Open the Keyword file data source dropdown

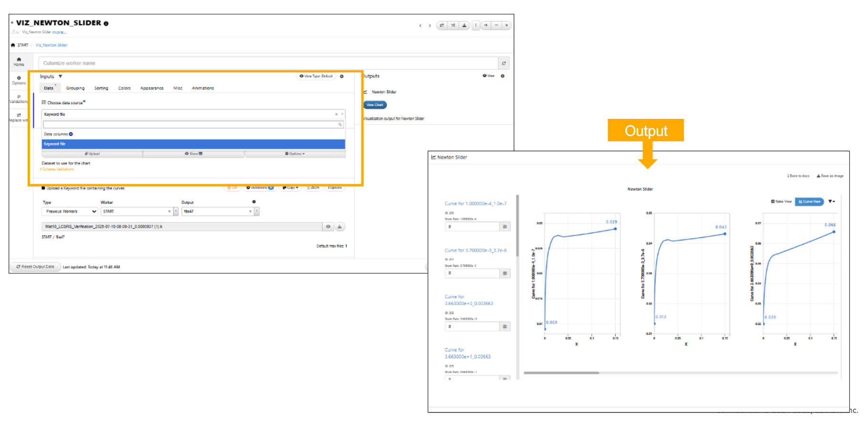(193, 114)
